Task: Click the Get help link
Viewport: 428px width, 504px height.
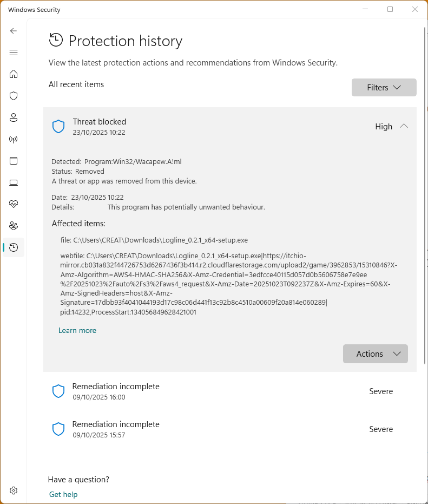Action: coord(63,494)
